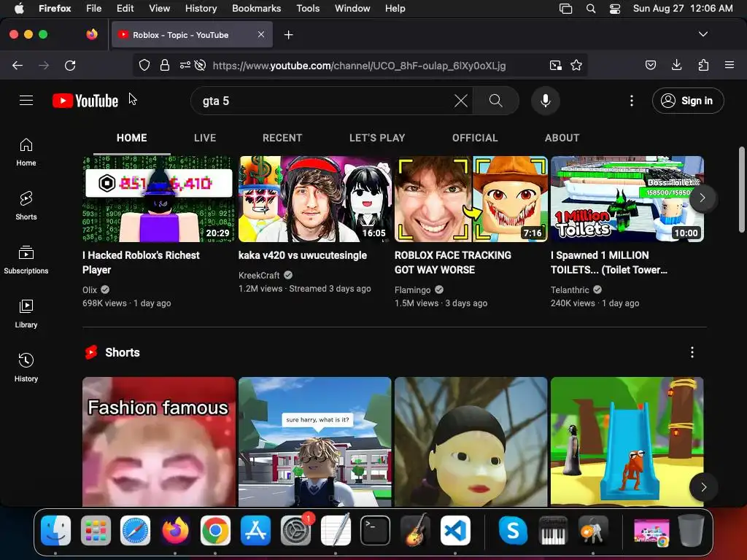Image resolution: width=747 pixels, height=560 pixels.
Task: Open Pocket save button
Action: click(651, 65)
